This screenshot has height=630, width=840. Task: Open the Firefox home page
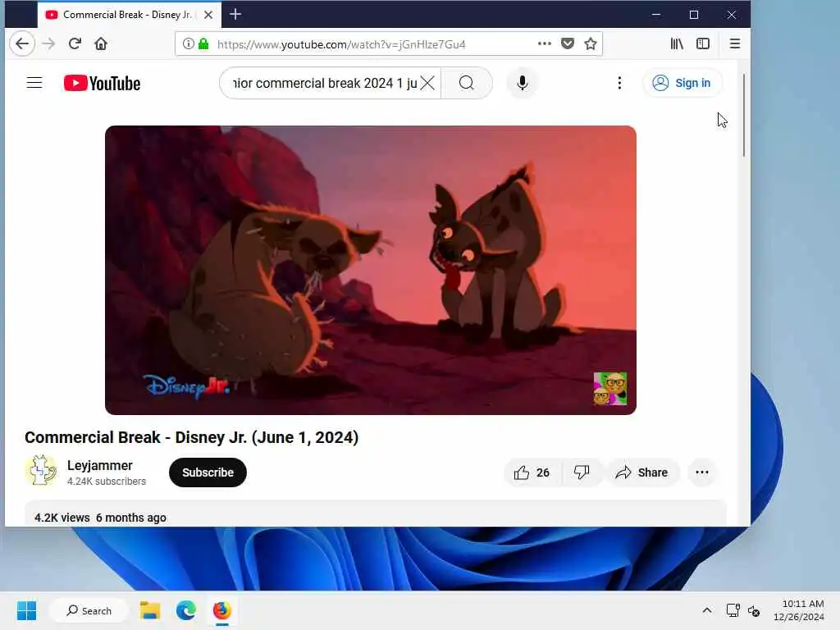tap(101, 44)
